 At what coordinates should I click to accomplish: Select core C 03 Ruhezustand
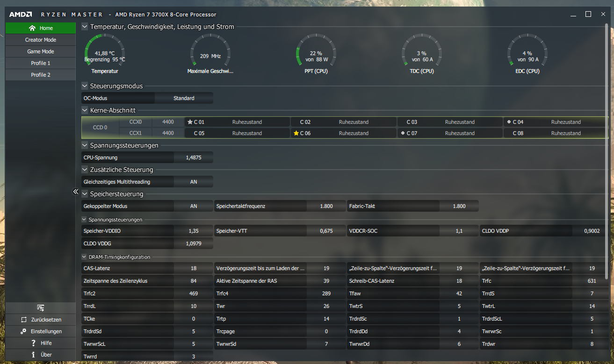[x=450, y=122]
